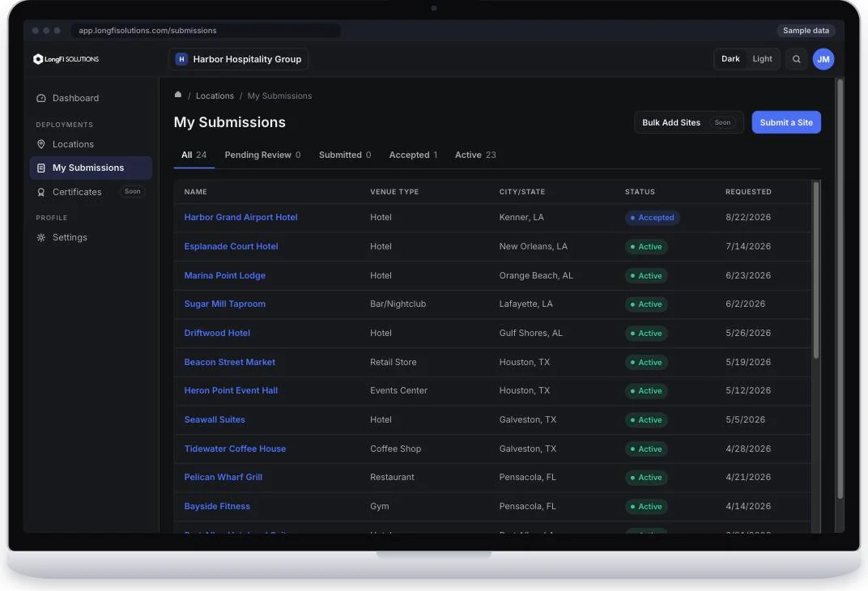
Task: Click the Bulk Add Sites button
Action: pyautogui.click(x=688, y=122)
